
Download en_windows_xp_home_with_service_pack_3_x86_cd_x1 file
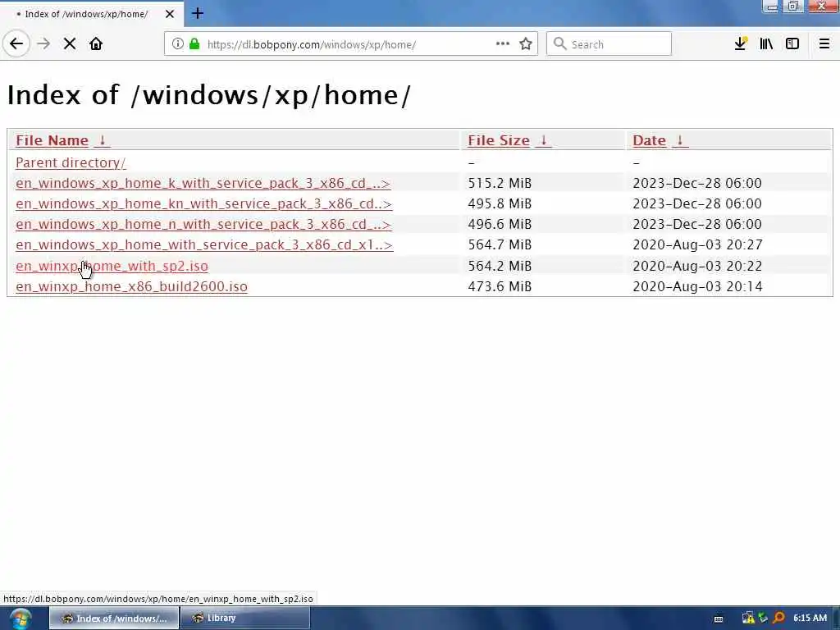[x=204, y=244]
